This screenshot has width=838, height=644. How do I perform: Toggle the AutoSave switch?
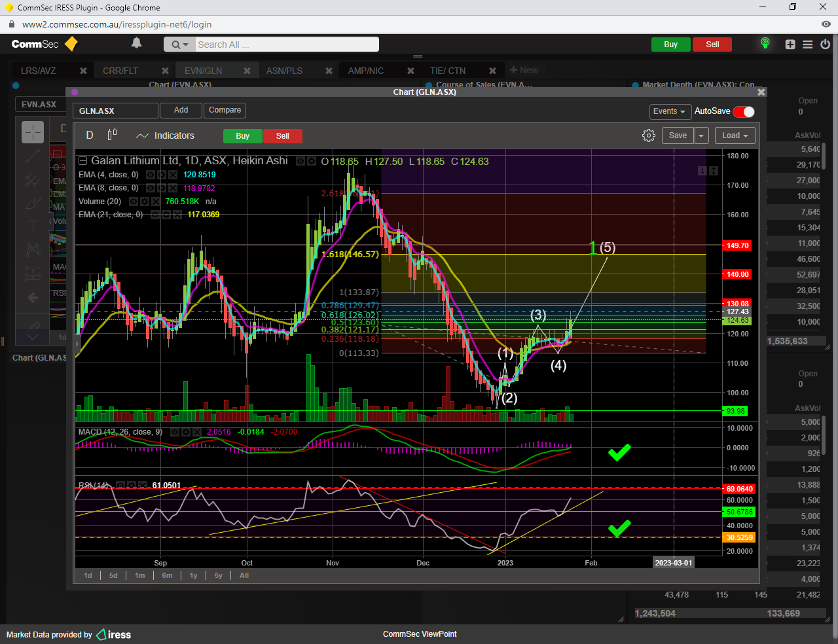[x=744, y=111]
